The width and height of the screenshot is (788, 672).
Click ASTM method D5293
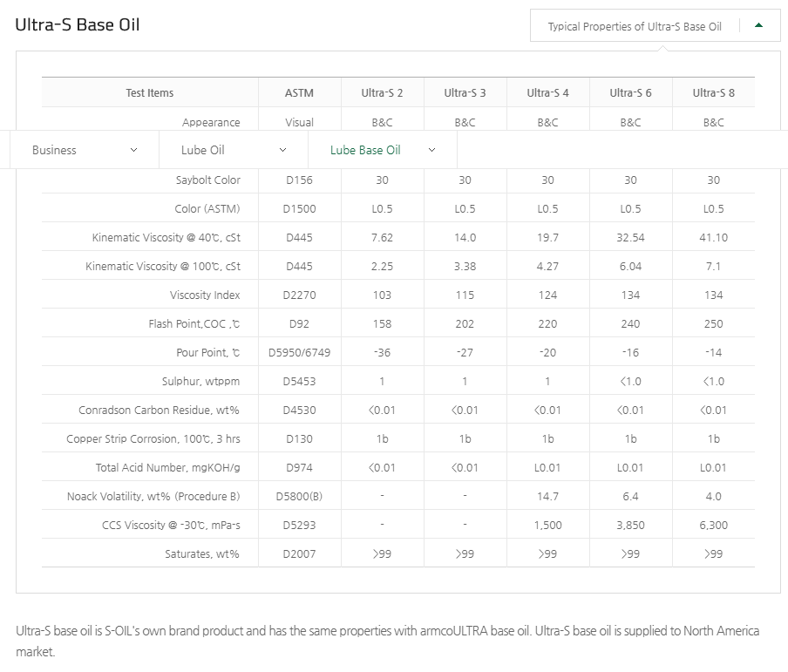(299, 525)
